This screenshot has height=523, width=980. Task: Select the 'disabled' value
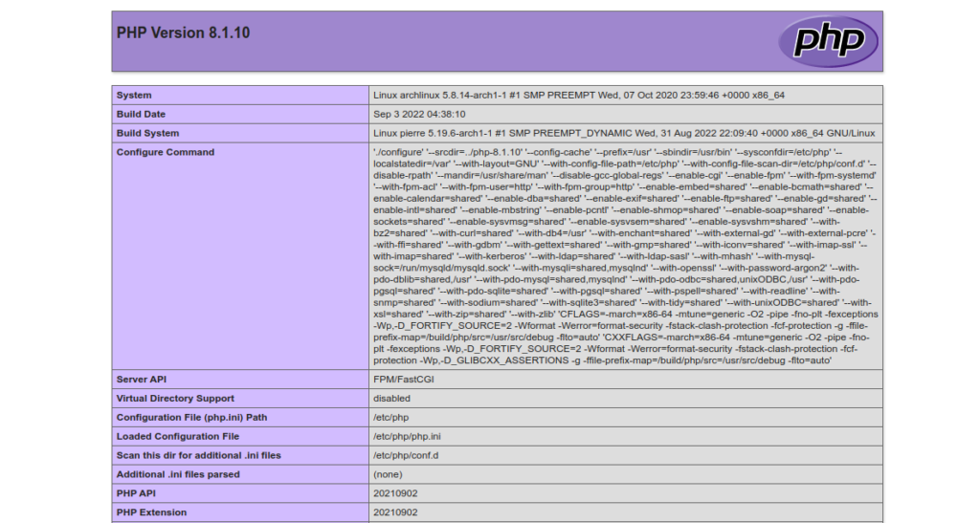coord(391,398)
